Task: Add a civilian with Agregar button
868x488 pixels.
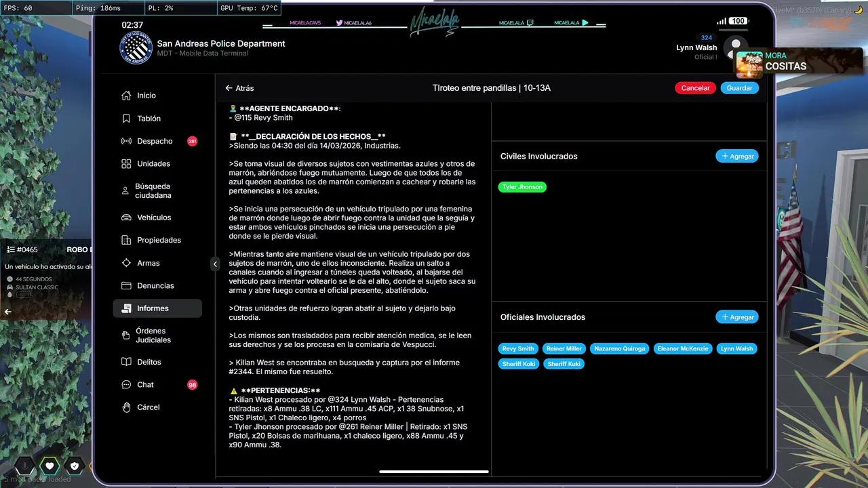Action: (x=737, y=156)
